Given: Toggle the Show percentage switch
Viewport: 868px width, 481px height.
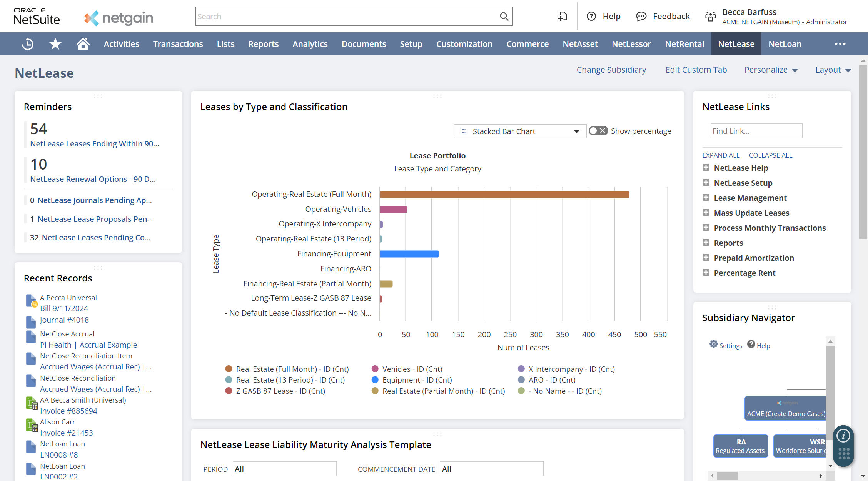Looking at the screenshot, I should (598, 131).
